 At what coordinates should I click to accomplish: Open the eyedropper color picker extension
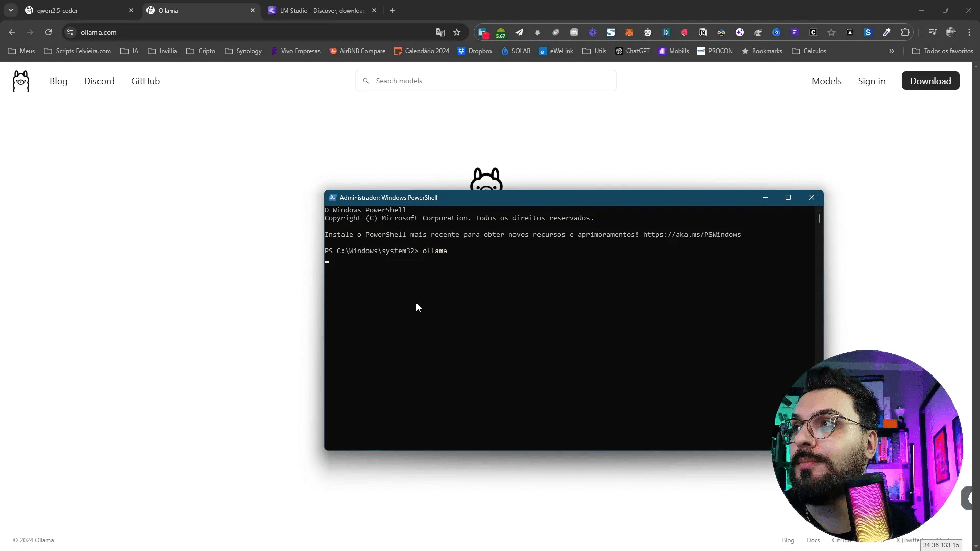887,32
